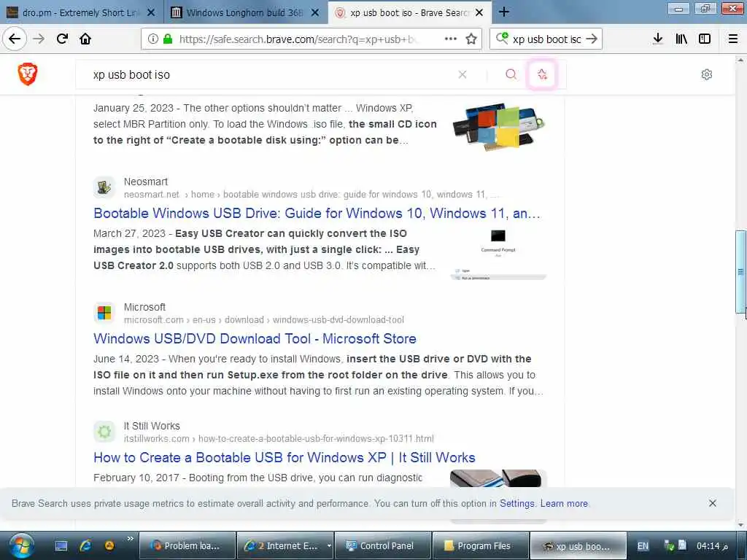Click the Settings link in banner
Image resolution: width=747 pixels, height=560 pixels.
tap(517, 503)
